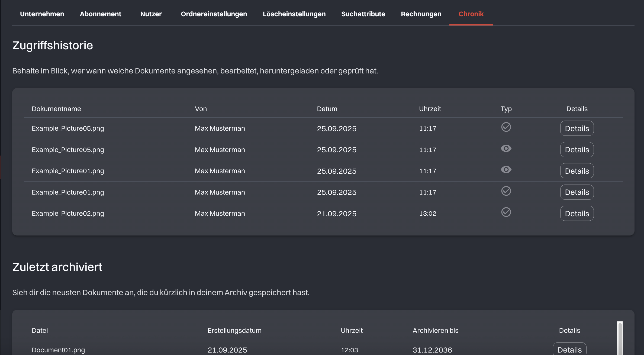Open Details of third access history row
Image resolution: width=644 pixels, height=355 pixels.
pyautogui.click(x=577, y=171)
